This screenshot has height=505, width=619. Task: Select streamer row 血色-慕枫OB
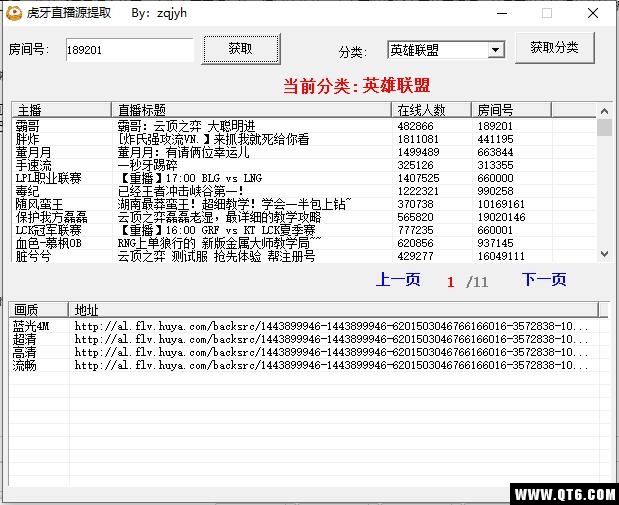click(304, 244)
